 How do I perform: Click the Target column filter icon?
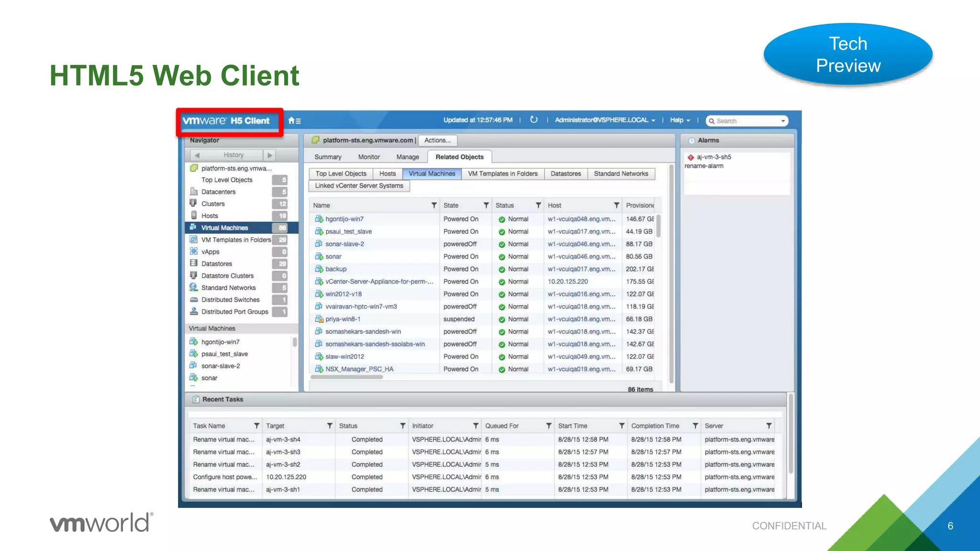[x=330, y=426]
